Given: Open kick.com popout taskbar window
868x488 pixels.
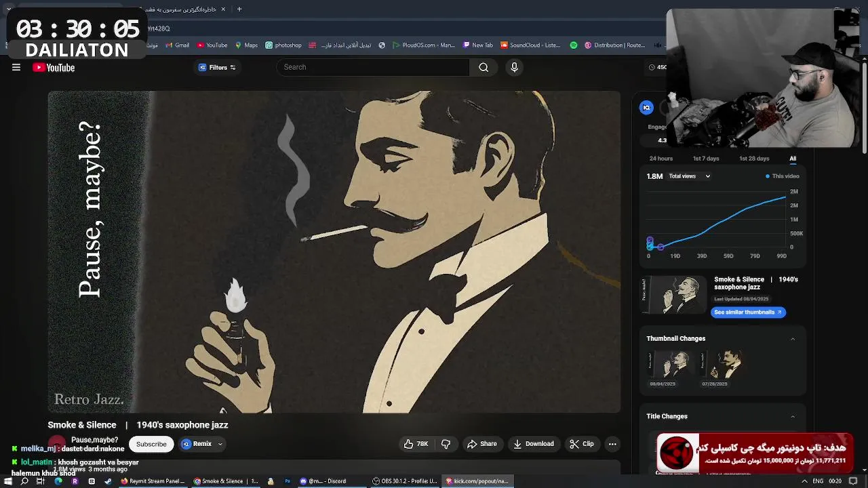Looking at the screenshot, I should [477, 481].
